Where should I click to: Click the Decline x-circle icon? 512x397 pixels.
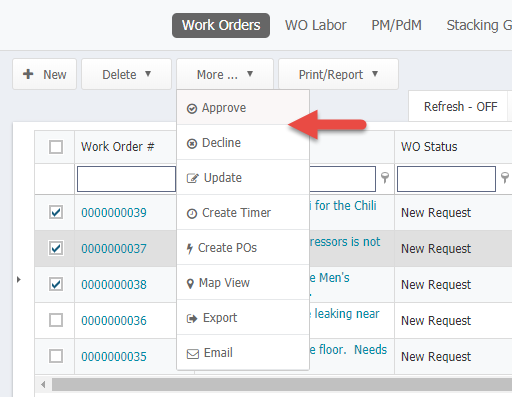point(192,144)
